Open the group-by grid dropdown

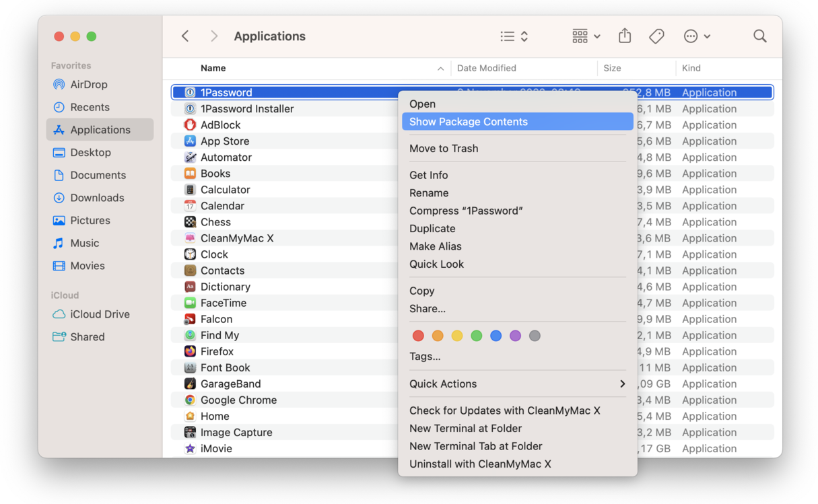tap(586, 36)
